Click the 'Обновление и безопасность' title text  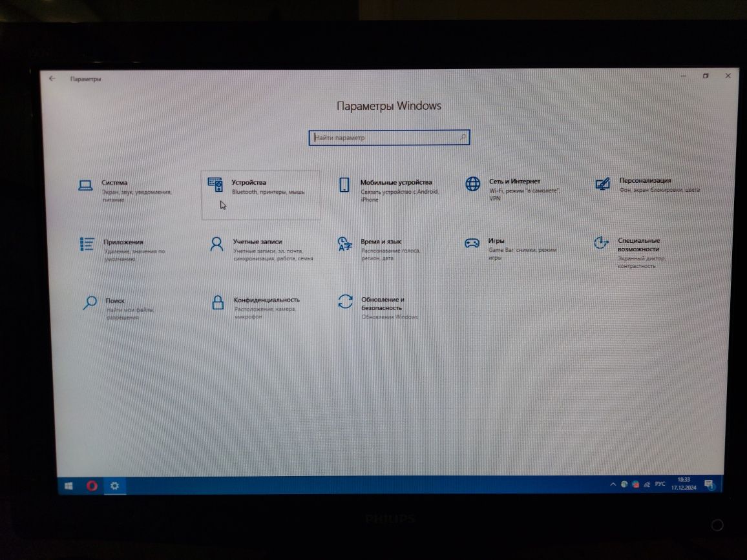coord(383,304)
